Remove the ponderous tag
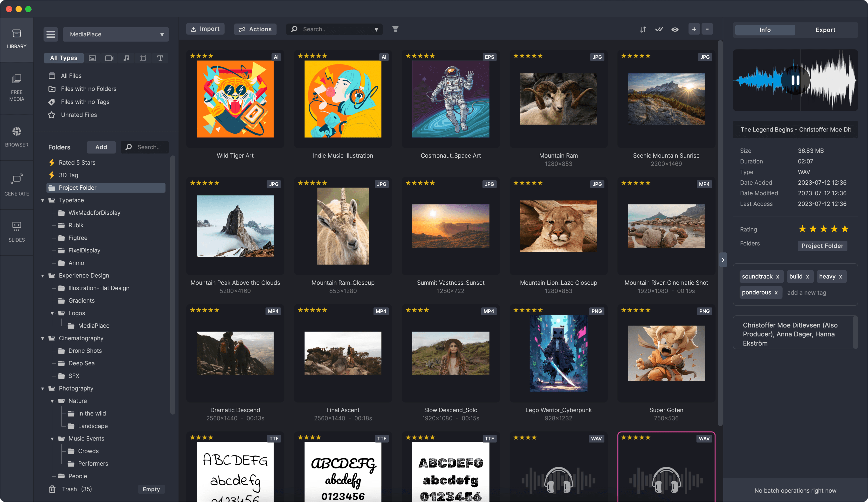868x502 pixels. [776, 293]
